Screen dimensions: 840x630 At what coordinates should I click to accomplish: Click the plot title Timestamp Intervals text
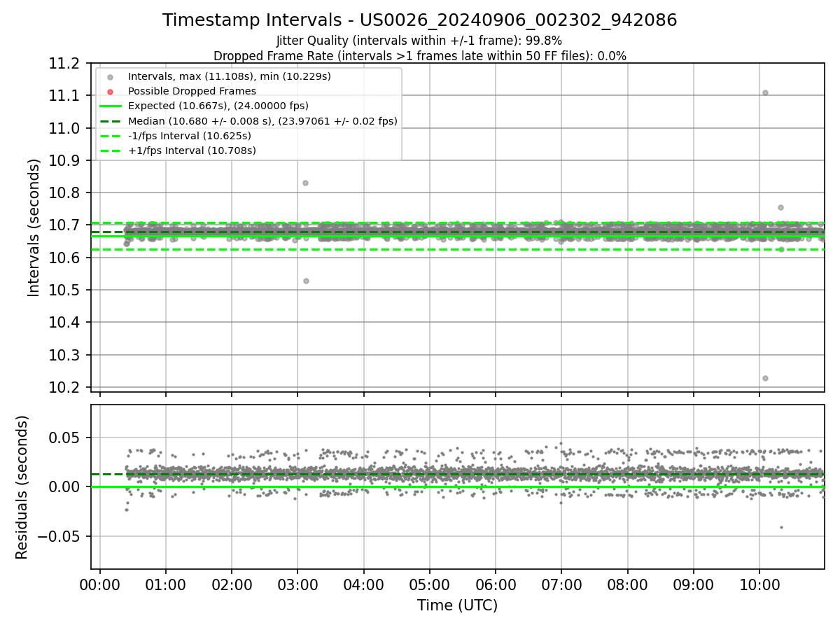tap(420, 20)
